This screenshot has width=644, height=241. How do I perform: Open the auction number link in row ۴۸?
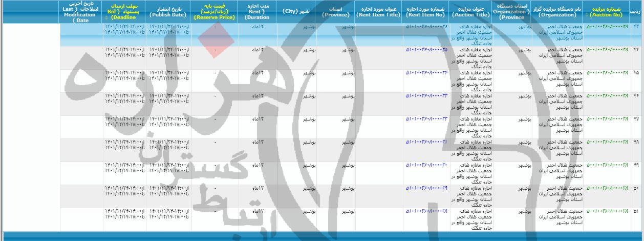(607, 142)
